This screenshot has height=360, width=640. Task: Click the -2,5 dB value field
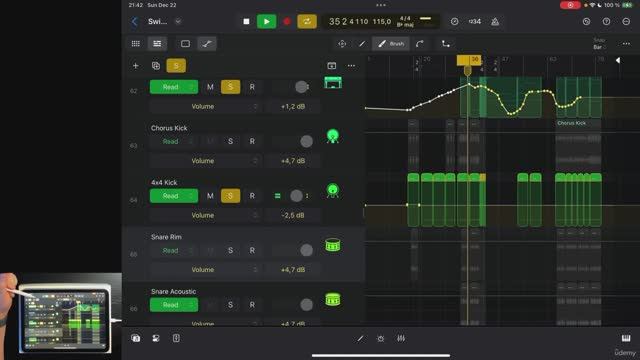293,215
